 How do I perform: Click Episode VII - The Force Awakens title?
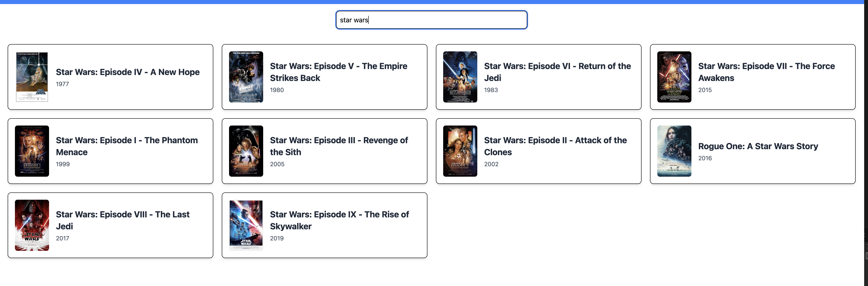click(766, 72)
